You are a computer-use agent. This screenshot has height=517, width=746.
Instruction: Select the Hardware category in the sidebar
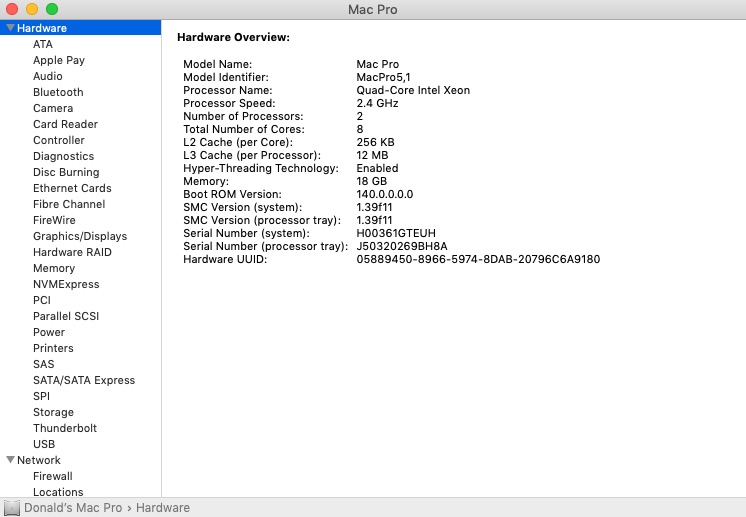(x=80, y=28)
